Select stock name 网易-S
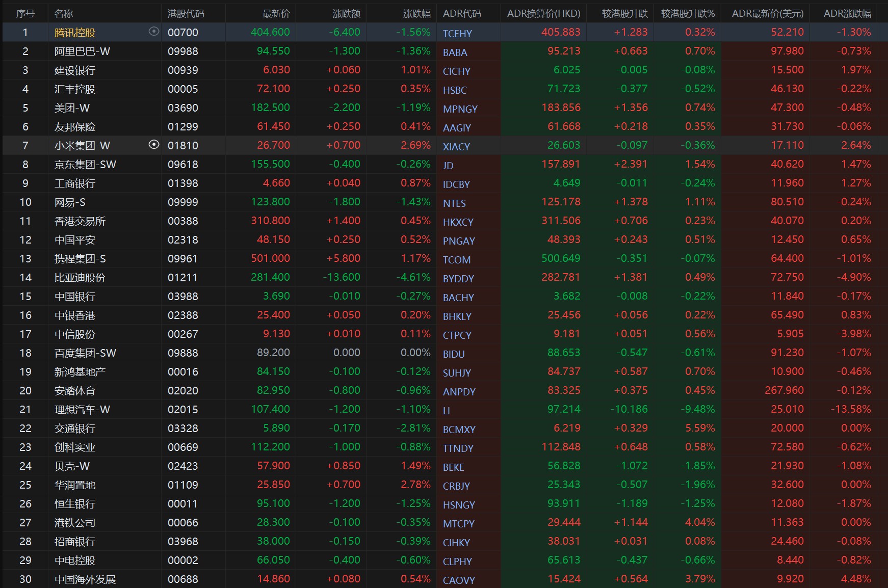888x588 pixels. (x=70, y=202)
